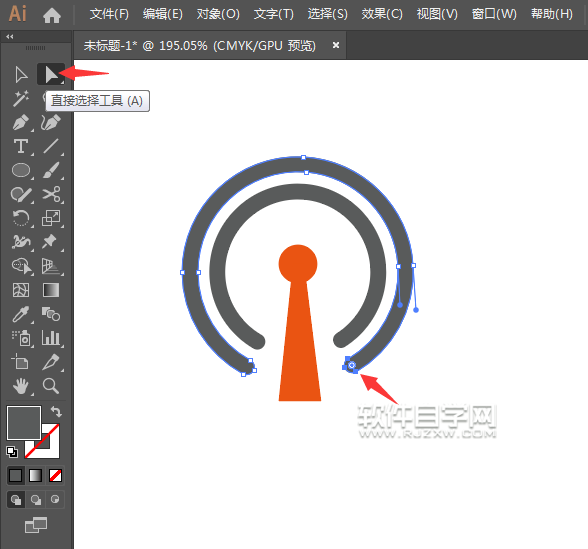Screen dimensions: 588x549
Task: Collapse the toolbar with double-arrow
Action: [x=10, y=36]
